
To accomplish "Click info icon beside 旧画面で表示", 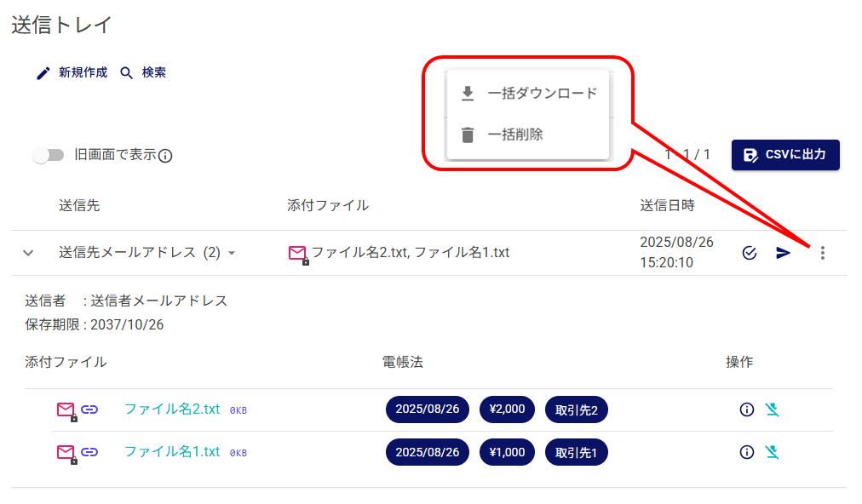I will coord(166,156).
